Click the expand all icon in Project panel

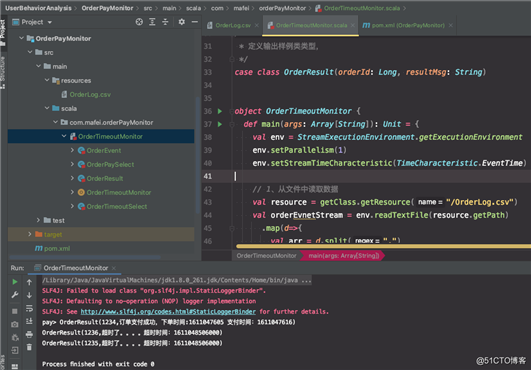pyautogui.click(x=152, y=22)
